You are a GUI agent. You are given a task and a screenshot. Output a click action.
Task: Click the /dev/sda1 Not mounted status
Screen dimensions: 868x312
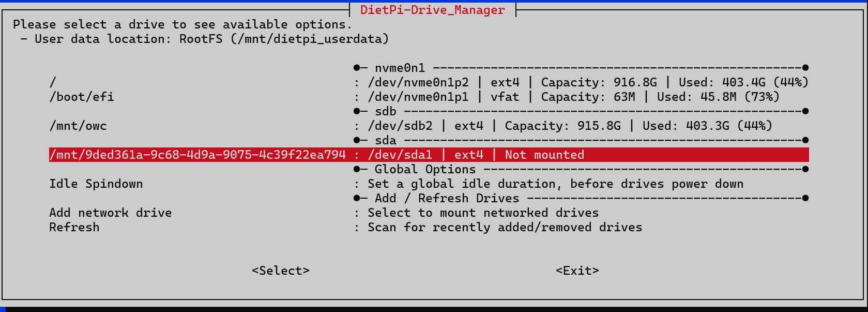point(544,155)
